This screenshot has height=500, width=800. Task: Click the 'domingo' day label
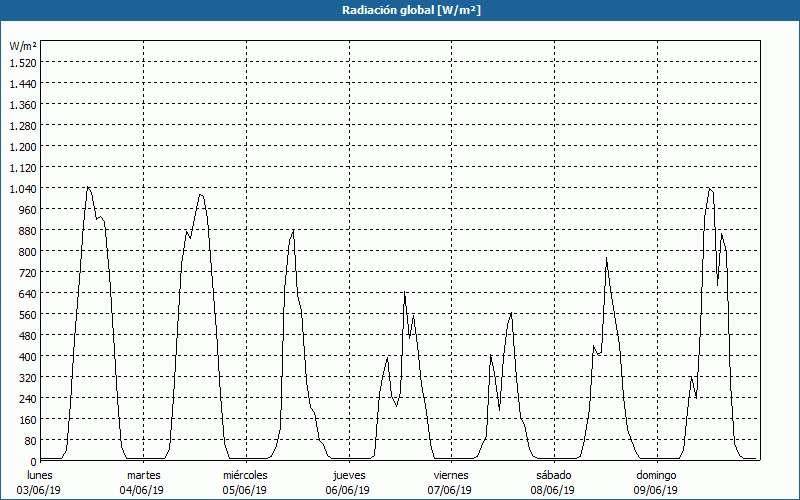[x=656, y=475]
